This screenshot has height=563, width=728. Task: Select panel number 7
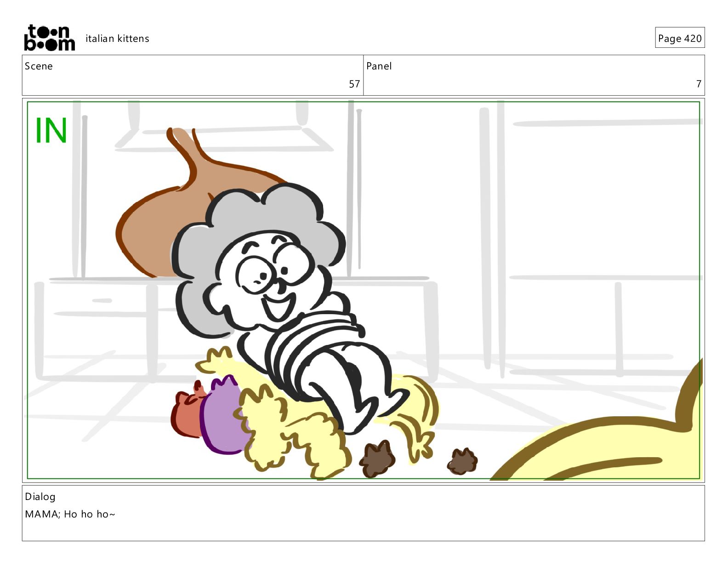click(x=699, y=84)
